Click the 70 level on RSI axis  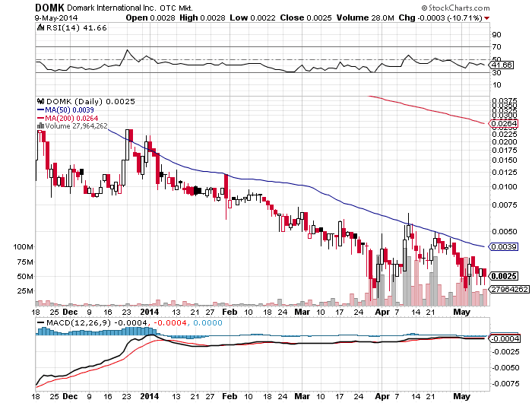click(497, 47)
